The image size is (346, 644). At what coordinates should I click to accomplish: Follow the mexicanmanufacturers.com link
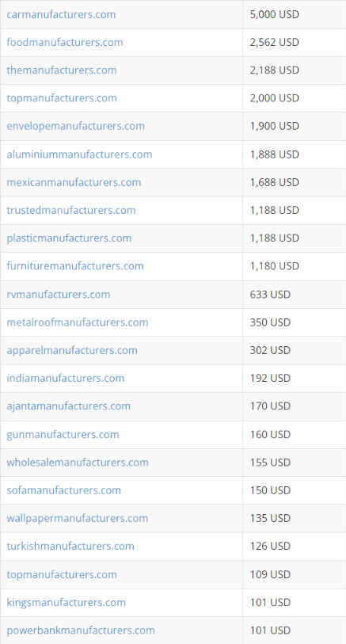(x=74, y=182)
